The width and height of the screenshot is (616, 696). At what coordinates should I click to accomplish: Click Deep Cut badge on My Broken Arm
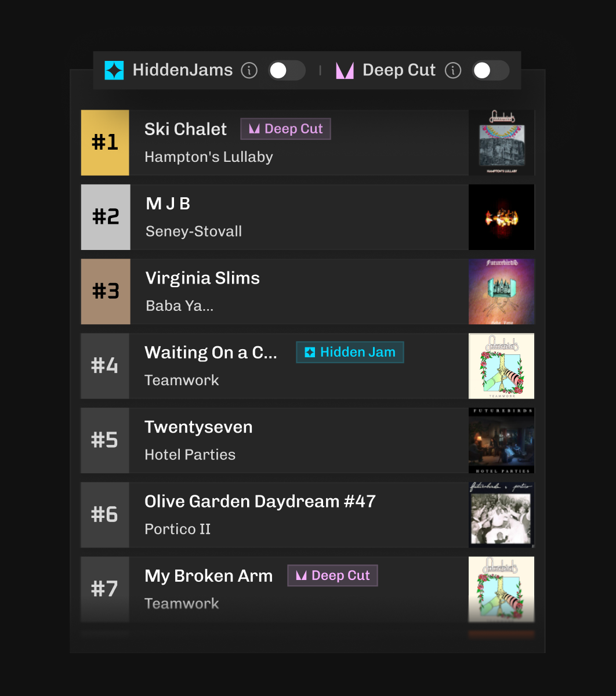pos(333,575)
